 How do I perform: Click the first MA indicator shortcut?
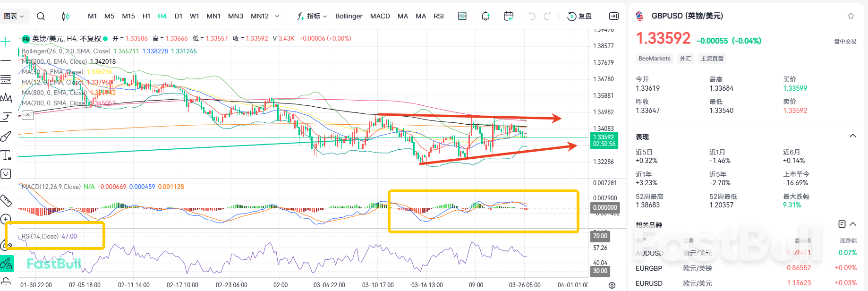point(403,16)
